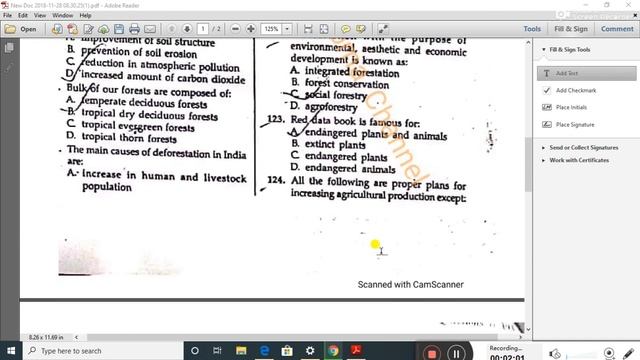
Task: Select the Add Text tool
Action: [587, 73]
